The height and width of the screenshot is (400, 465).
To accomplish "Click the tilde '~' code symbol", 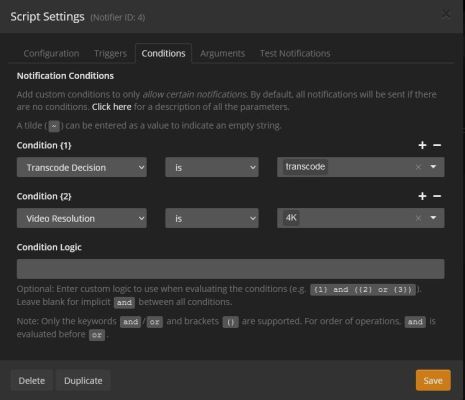I will [54, 126].
